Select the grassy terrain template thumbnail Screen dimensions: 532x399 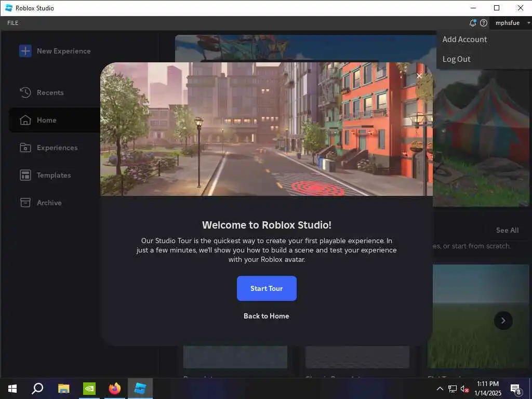[x=478, y=316]
